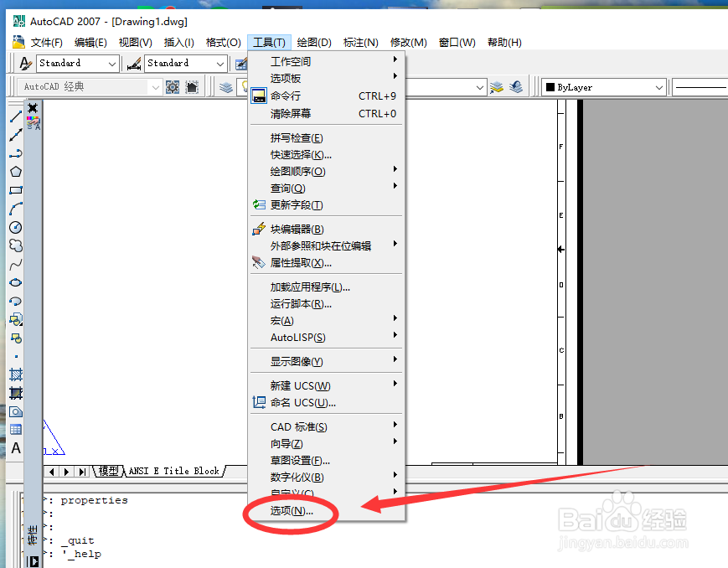The height and width of the screenshot is (568, 728).
Task: Click the Make Object's Layer Current icon
Action: (496, 87)
